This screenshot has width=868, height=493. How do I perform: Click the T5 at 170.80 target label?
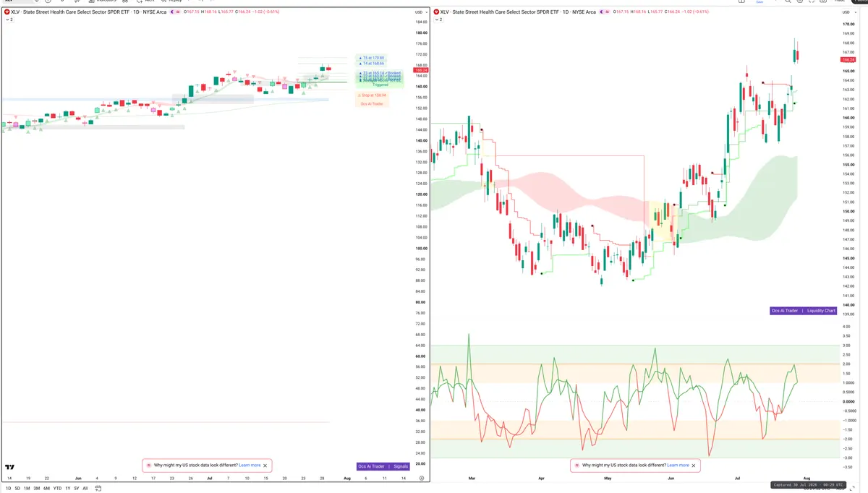[373, 57]
